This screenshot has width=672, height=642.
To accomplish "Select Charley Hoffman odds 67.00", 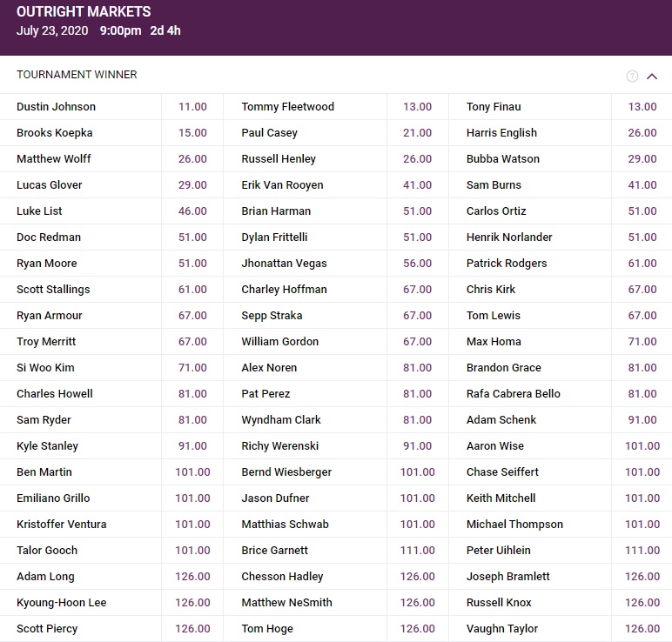I will pyautogui.click(x=418, y=290).
